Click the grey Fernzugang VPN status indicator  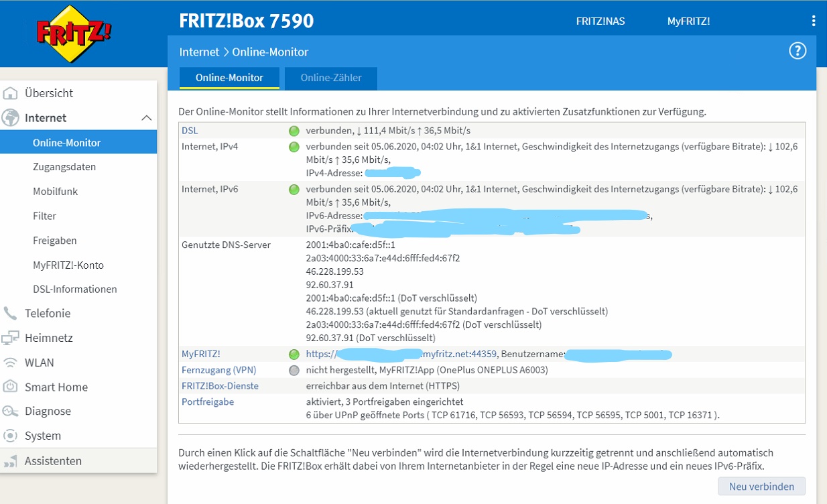(x=294, y=370)
